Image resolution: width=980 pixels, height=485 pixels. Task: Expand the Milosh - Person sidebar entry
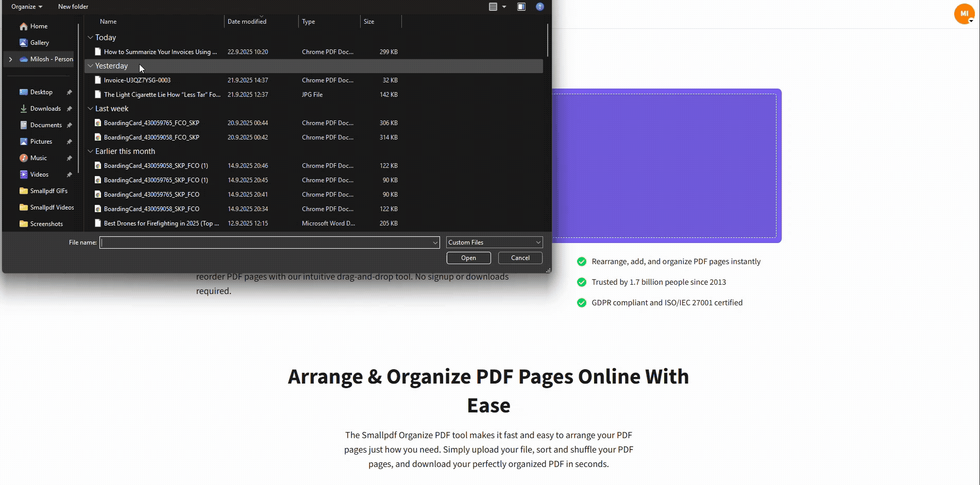[10, 59]
